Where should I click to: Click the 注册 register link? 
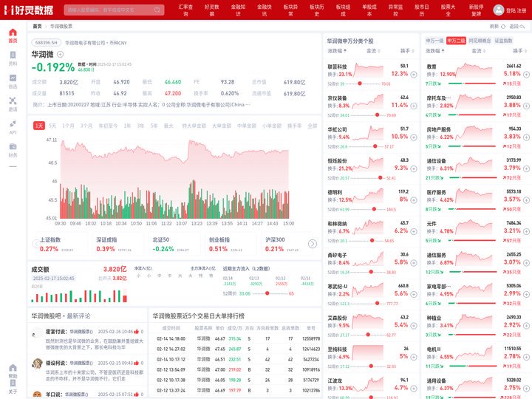tap(522, 10)
